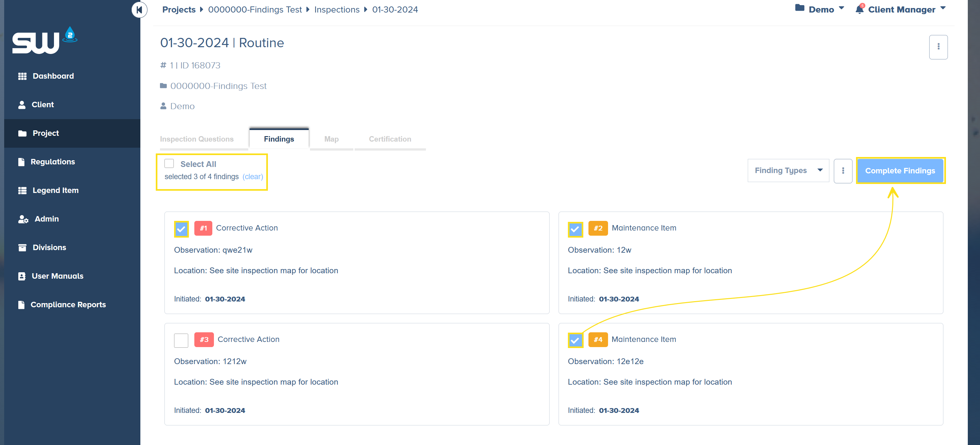Expand the Finding Types dropdown
The image size is (980, 445).
(788, 170)
